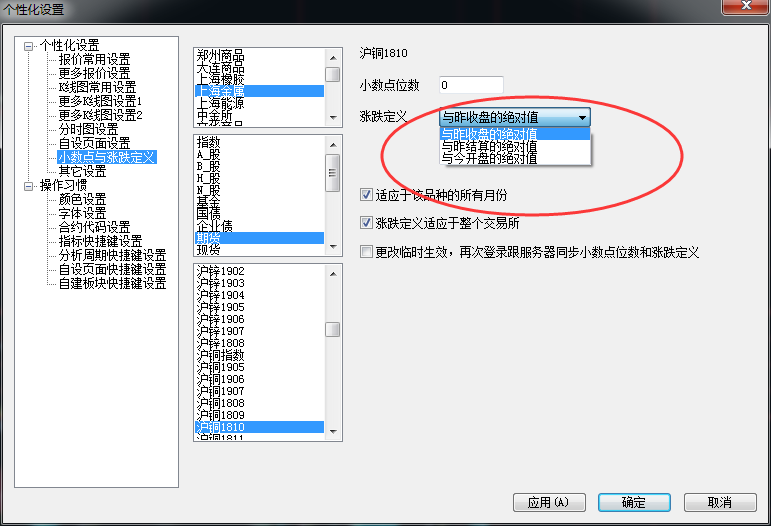The image size is (771, 526).
Task: Open 报价常用设置 in the tree
Action: click(94, 59)
